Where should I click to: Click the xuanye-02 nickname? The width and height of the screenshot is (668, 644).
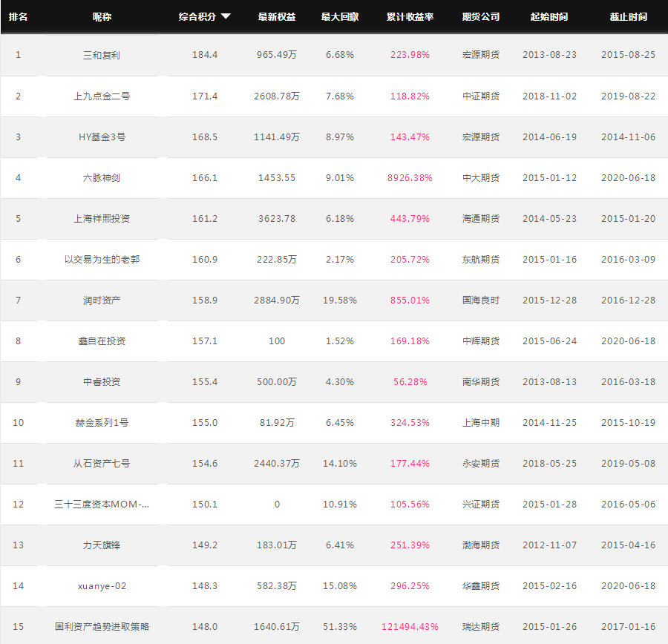click(x=102, y=586)
